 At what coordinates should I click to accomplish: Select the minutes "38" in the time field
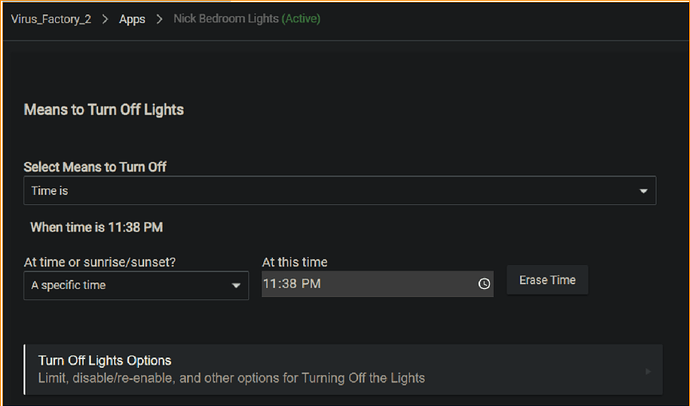[289, 285]
